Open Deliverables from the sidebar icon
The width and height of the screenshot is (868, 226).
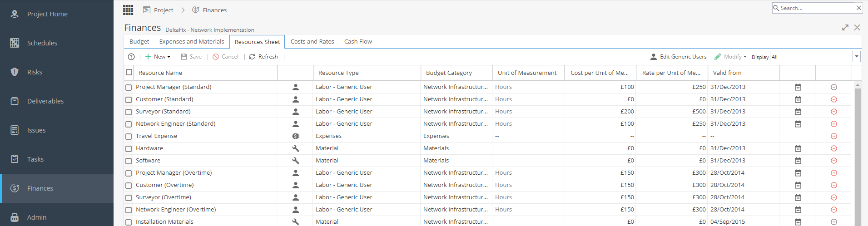click(15, 101)
